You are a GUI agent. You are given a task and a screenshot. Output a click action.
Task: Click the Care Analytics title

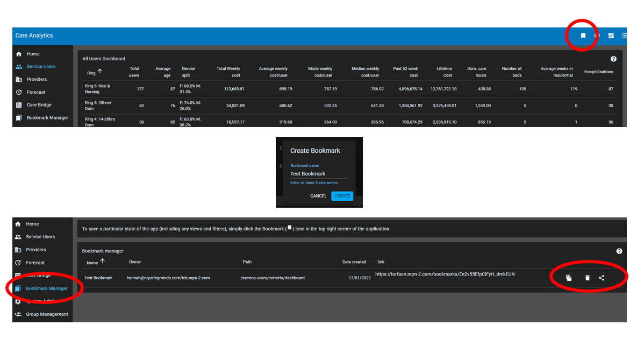pos(34,36)
